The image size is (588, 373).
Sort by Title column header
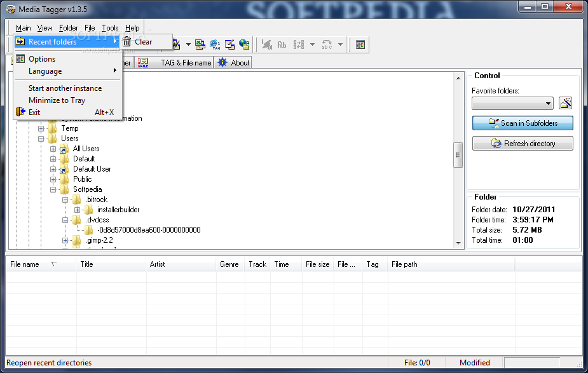tap(111, 264)
